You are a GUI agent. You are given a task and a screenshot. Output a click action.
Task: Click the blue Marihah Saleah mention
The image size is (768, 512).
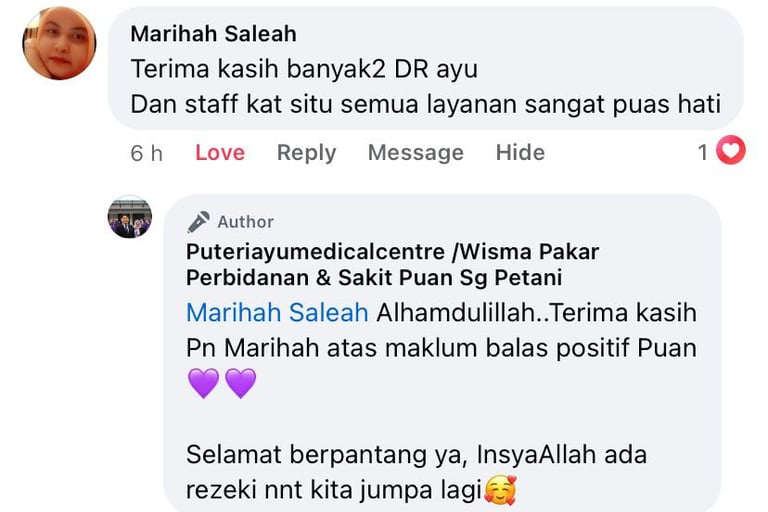point(277,313)
